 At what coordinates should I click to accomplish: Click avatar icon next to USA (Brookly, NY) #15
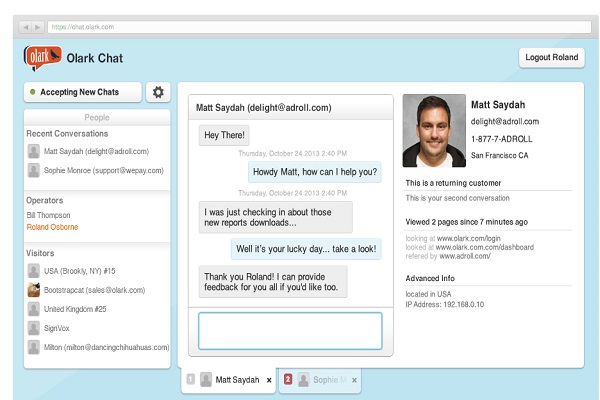34,271
